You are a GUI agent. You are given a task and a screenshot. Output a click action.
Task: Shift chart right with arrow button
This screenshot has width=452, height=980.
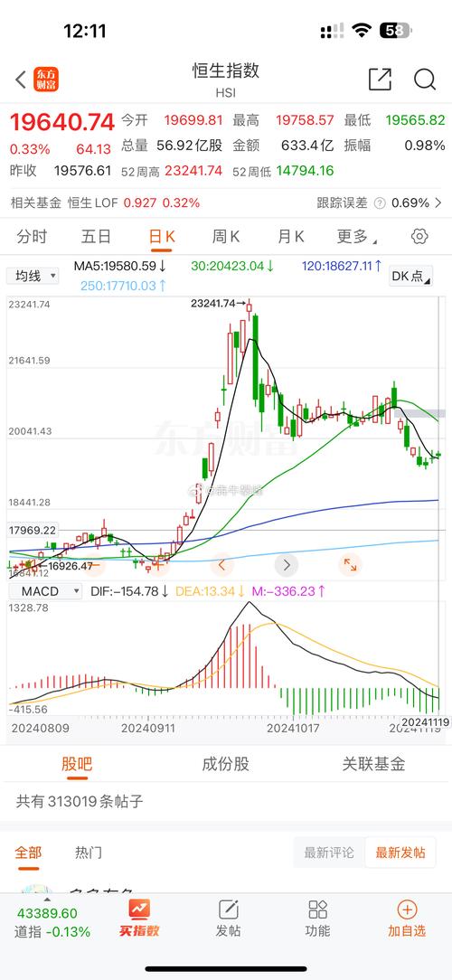point(287,565)
